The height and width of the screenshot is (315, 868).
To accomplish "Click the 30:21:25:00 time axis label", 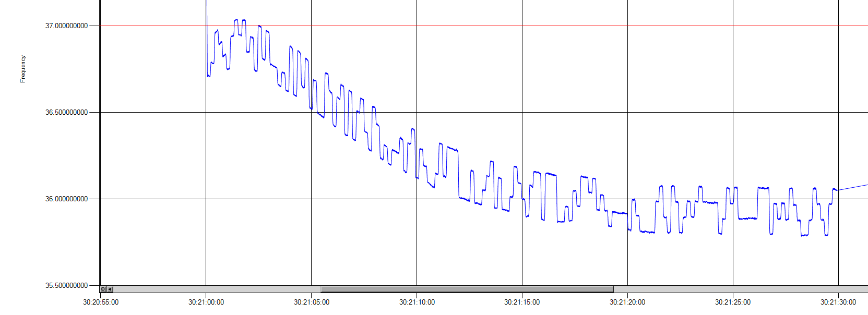I will click(733, 302).
